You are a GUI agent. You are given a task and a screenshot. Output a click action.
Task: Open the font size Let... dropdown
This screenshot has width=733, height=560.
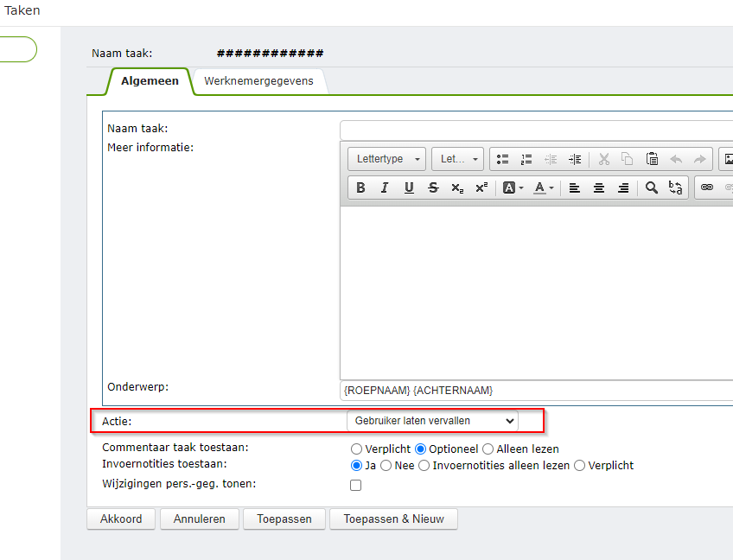point(457,159)
